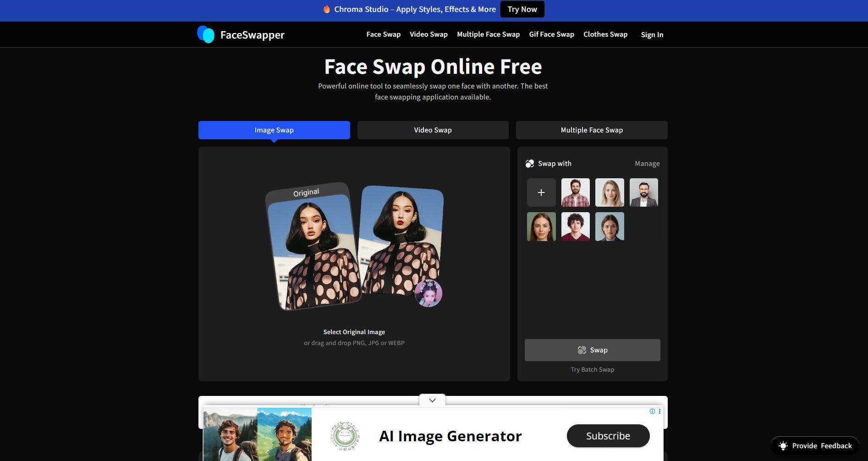Open the ad info icon
Screen dimensions: 868x461
652,412
